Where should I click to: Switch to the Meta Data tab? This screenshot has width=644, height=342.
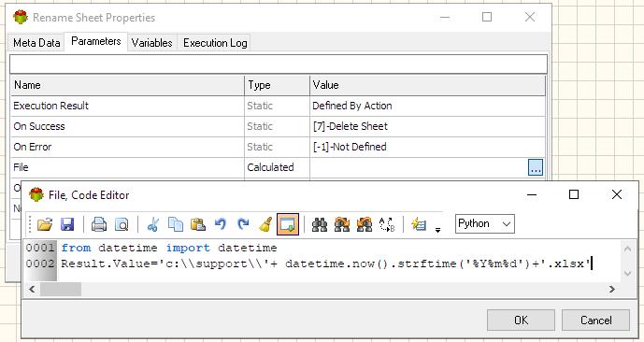(36, 43)
